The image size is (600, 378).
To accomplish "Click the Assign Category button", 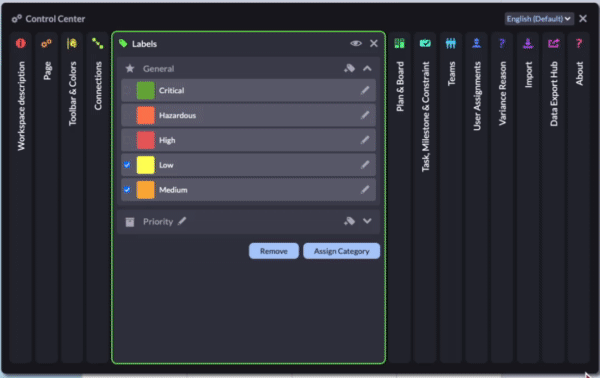I will [341, 251].
